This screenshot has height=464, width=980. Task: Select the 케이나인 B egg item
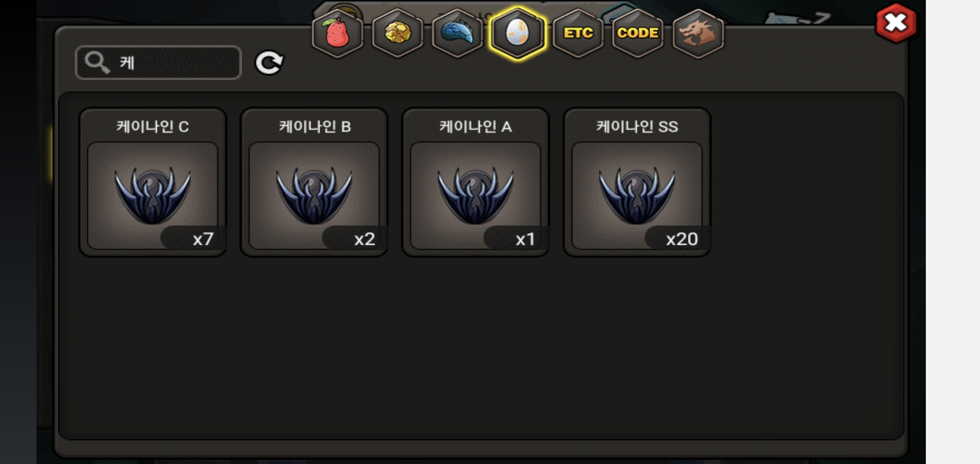pyautogui.click(x=314, y=182)
